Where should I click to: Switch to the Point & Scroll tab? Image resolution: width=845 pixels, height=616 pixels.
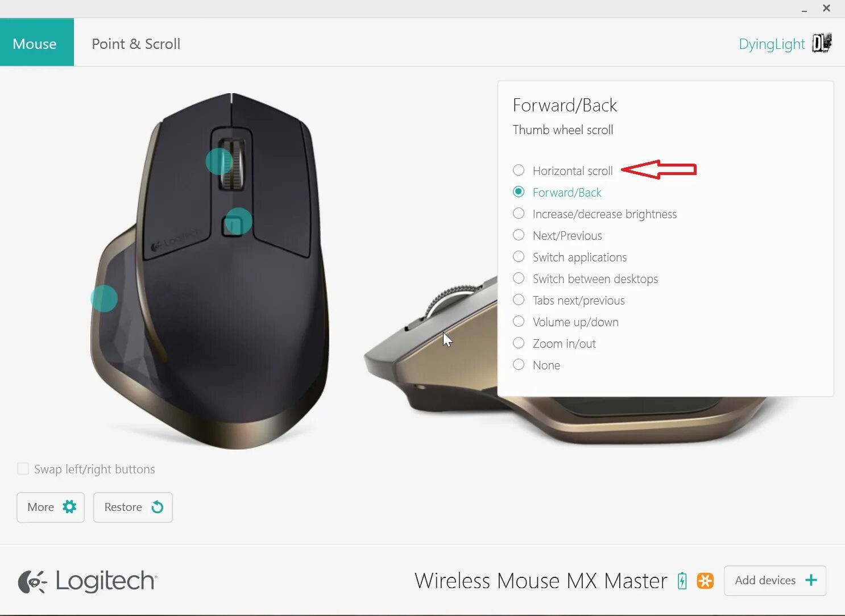point(136,44)
